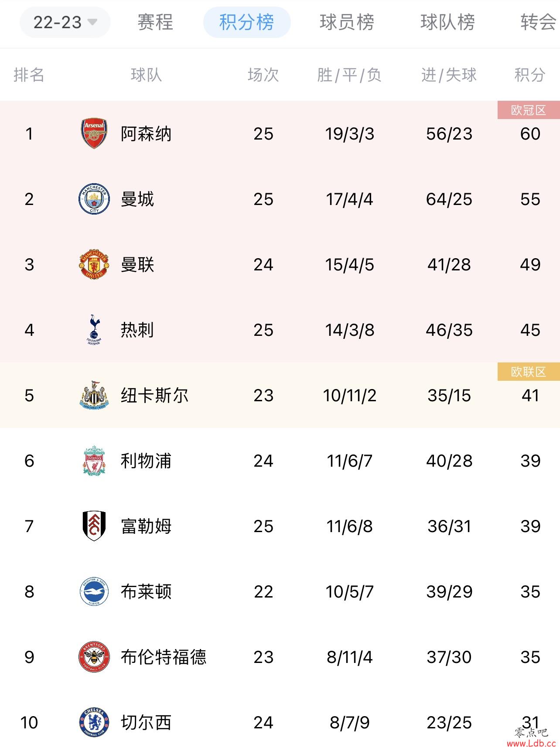The width and height of the screenshot is (560, 748).
Task: Click the Newcastle United crest
Action: (94, 395)
